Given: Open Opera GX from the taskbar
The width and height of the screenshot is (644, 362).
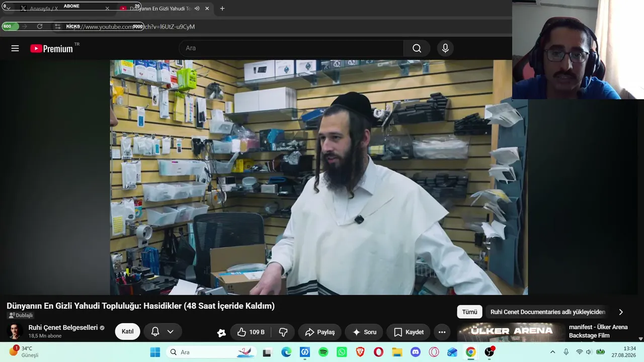Looking at the screenshot, I should [434, 352].
